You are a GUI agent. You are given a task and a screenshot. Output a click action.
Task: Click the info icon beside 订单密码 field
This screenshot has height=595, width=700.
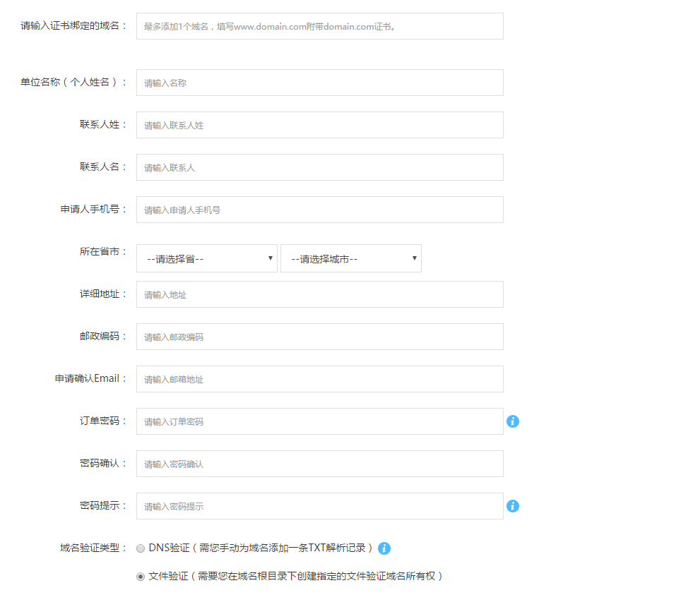coord(513,421)
